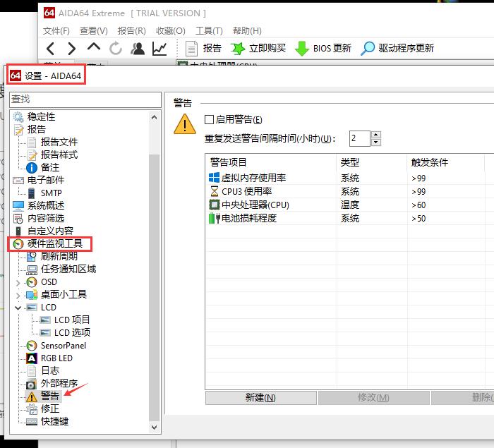Click the 修改(M) button
Viewport: 494px width, 448px height.
373,398
